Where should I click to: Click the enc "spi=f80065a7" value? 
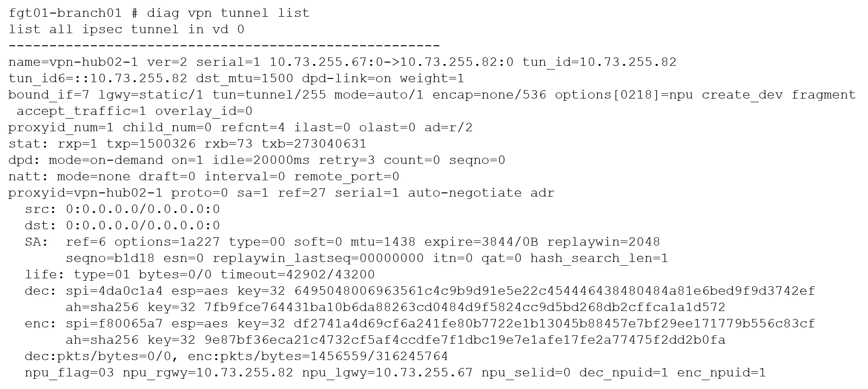(114, 324)
